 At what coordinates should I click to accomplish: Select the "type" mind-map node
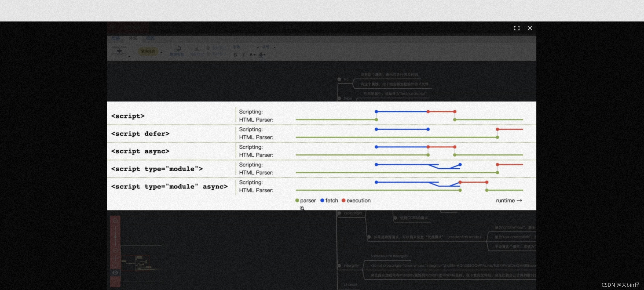pyautogui.click(x=348, y=98)
